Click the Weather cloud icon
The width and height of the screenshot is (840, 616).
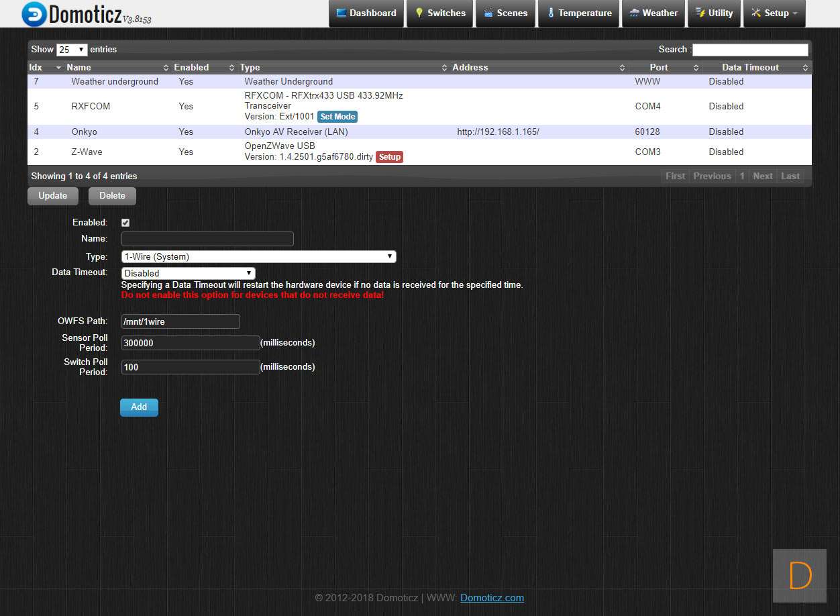coord(634,13)
